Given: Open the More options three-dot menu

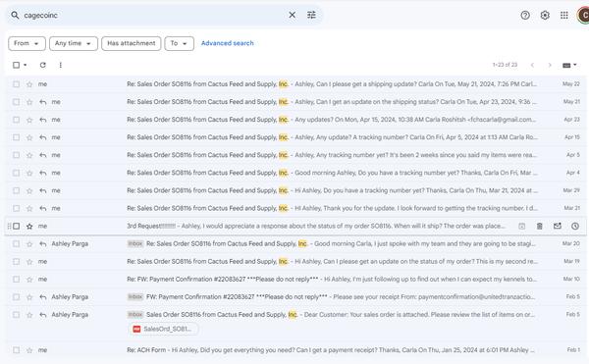Looking at the screenshot, I should tap(61, 65).
